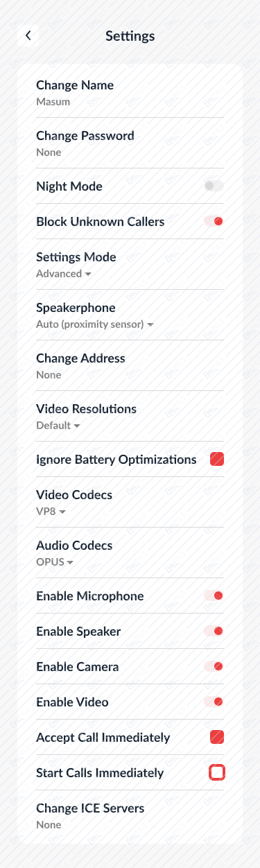Open the Change Password setting

pos(130,143)
